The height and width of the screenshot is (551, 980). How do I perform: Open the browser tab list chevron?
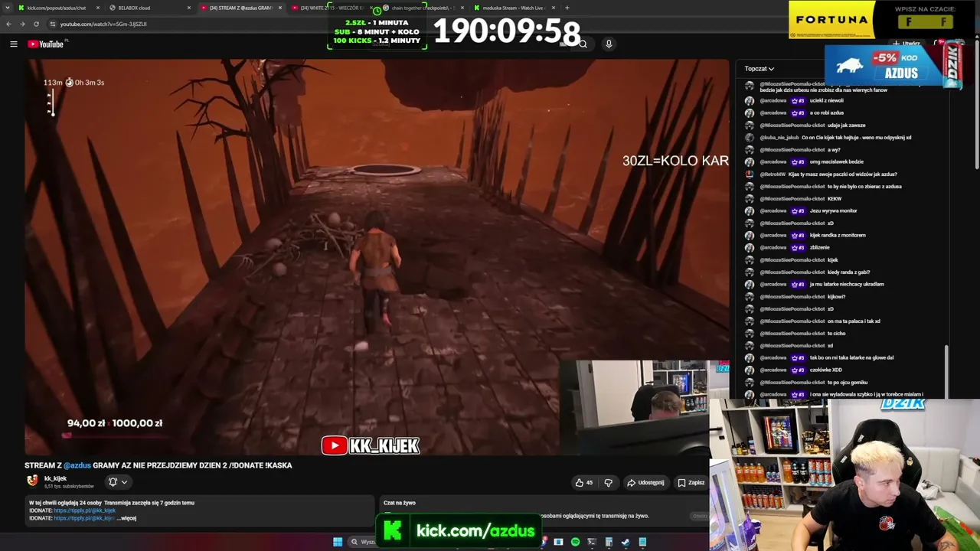(7, 8)
